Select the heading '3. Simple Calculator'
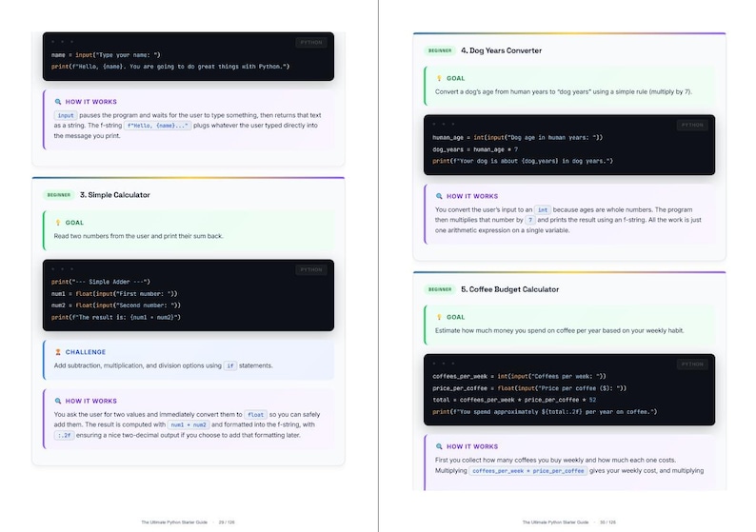 point(115,195)
